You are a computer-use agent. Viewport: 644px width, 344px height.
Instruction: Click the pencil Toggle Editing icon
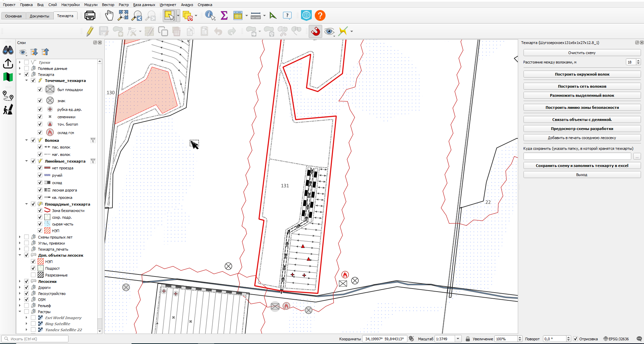click(90, 32)
